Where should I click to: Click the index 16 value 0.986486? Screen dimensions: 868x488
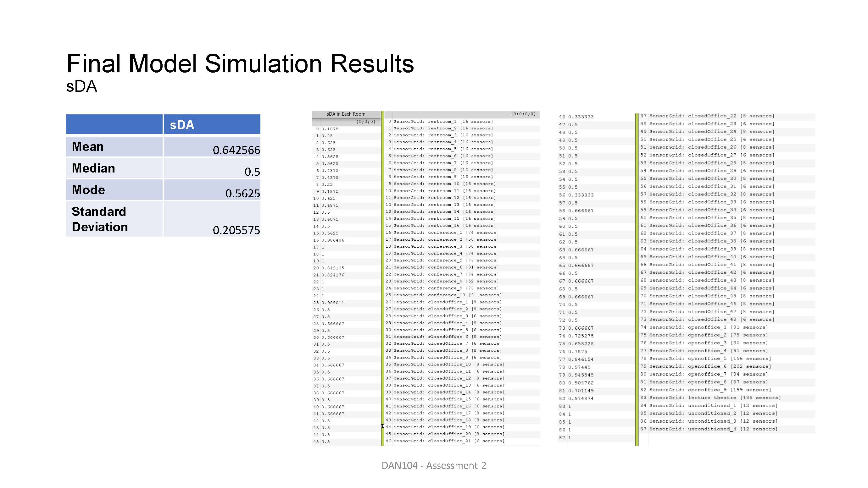coord(333,240)
